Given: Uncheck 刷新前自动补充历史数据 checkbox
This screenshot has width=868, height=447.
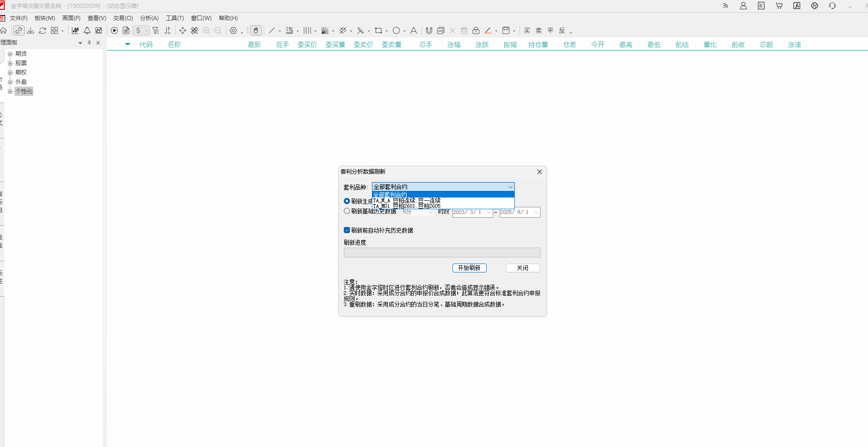Looking at the screenshot, I should coord(347,230).
